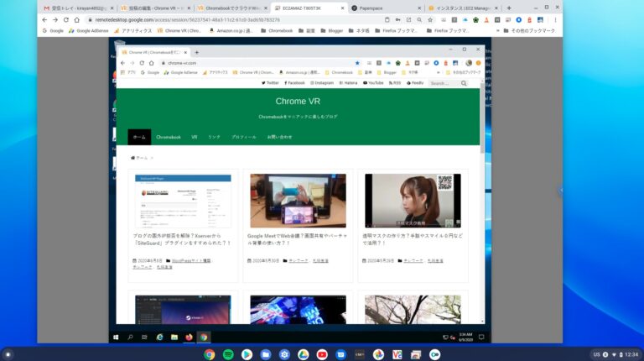Select the ホーム menu item
Image resolution: width=644 pixels, height=361 pixels.
(139, 137)
